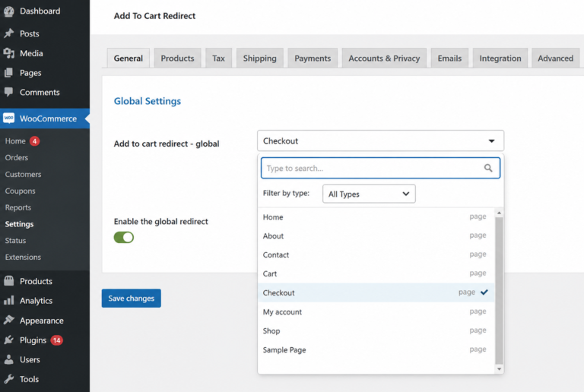This screenshot has height=392, width=584.
Task: Click the dropdown list scrollbar thumb
Action: coord(499,291)
